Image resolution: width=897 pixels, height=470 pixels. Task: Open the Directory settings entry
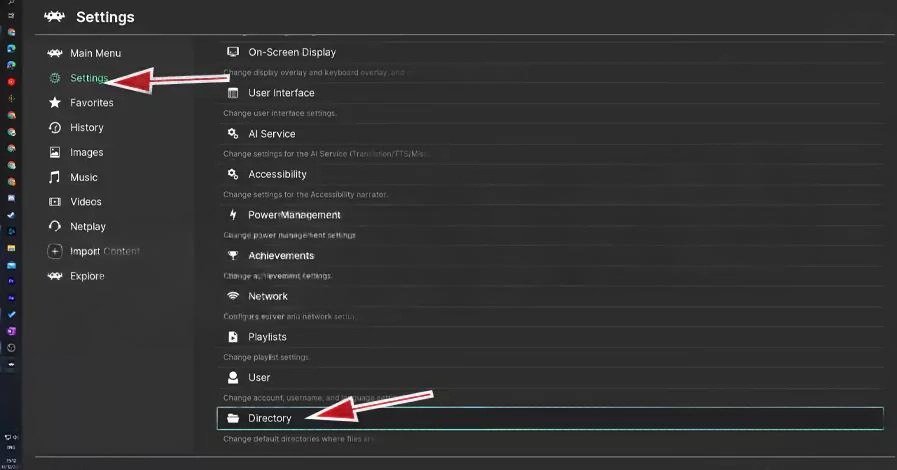pos(269,418)
